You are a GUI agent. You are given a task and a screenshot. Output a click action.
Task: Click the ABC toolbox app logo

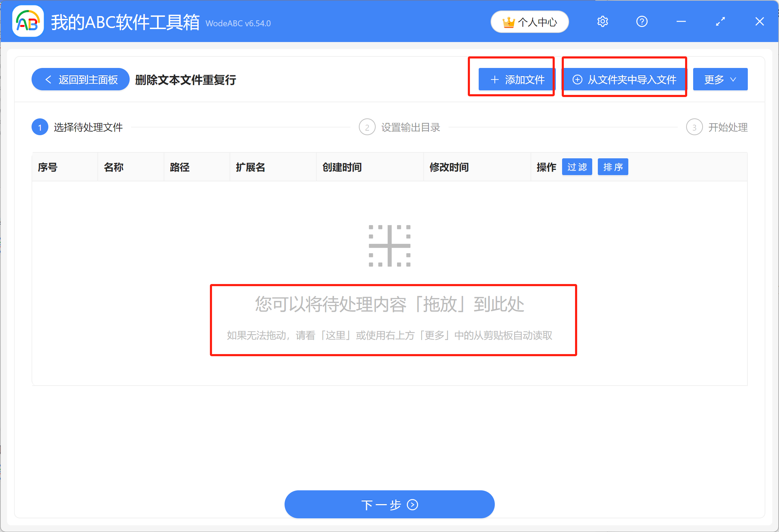click(27, 21)
